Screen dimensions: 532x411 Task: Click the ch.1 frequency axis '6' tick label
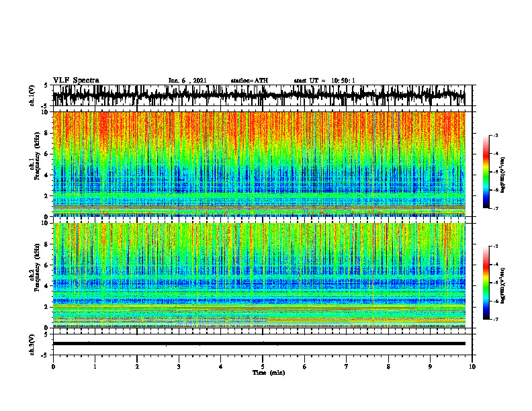tap(47, 154)
